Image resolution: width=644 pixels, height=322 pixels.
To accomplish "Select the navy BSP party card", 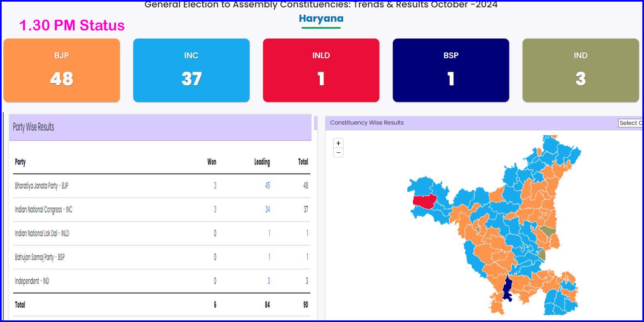I will (x=451, y=70).
